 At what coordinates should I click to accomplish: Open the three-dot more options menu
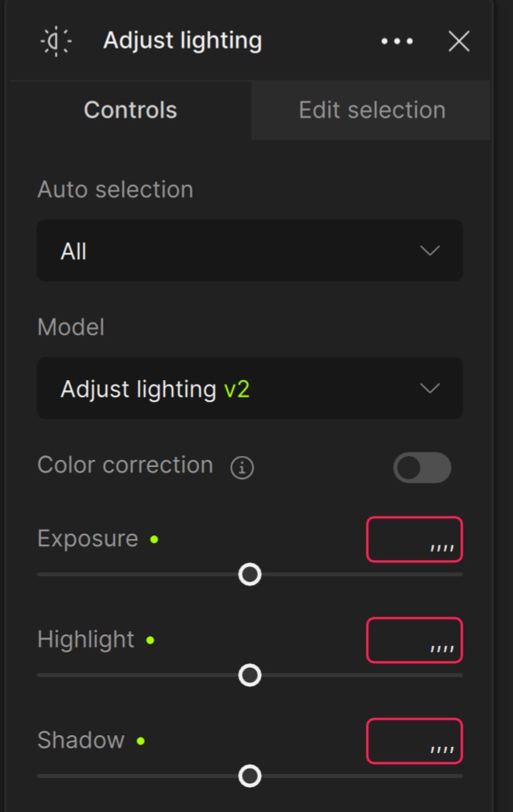397,41
